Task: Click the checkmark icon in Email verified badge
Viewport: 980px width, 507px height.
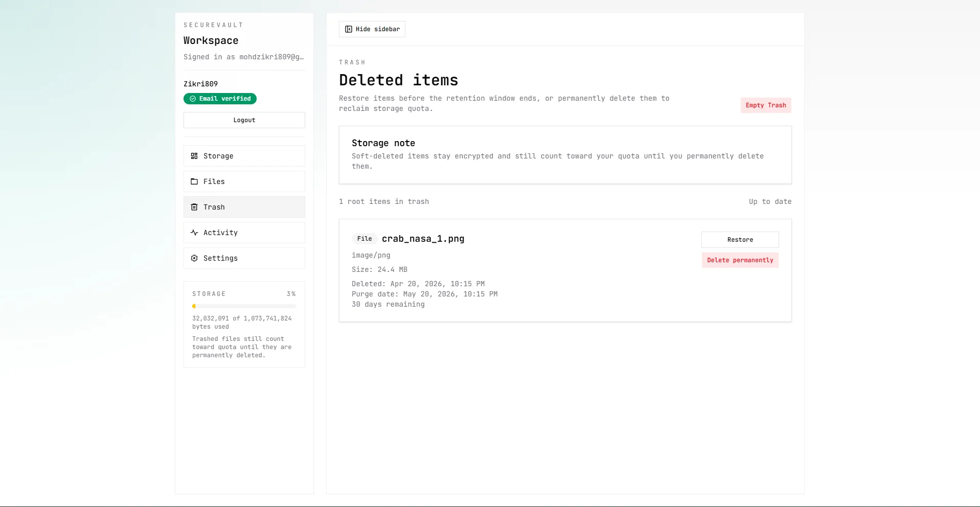Action: (x=193, y=99)
